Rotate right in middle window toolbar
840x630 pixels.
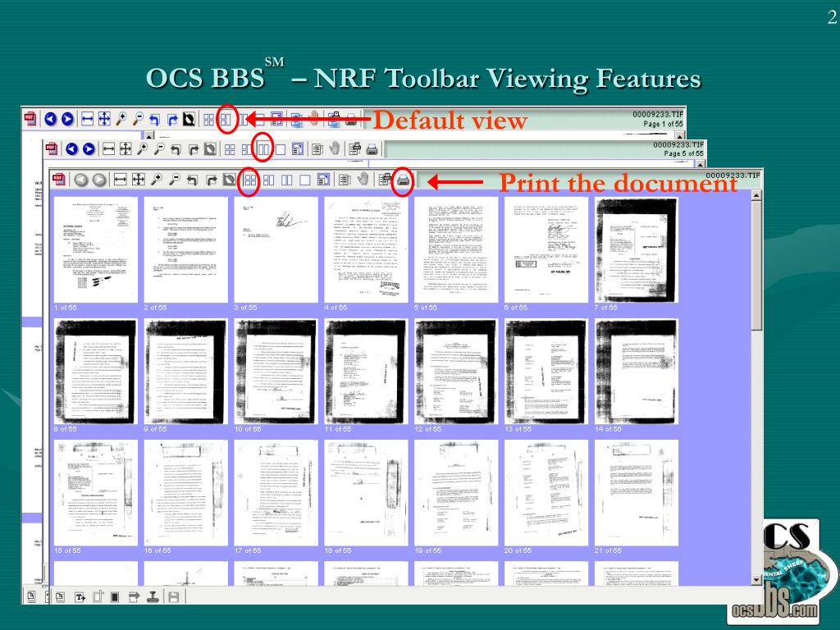(x=194, y=149)
